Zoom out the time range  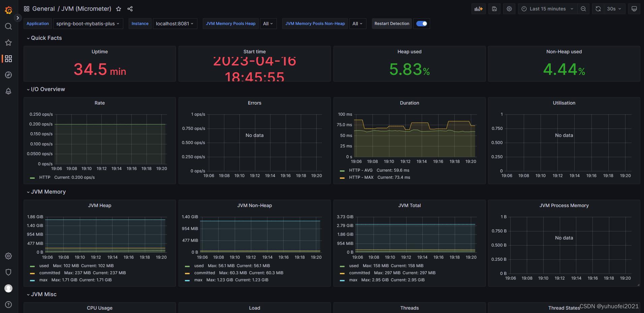coord(583,9)
